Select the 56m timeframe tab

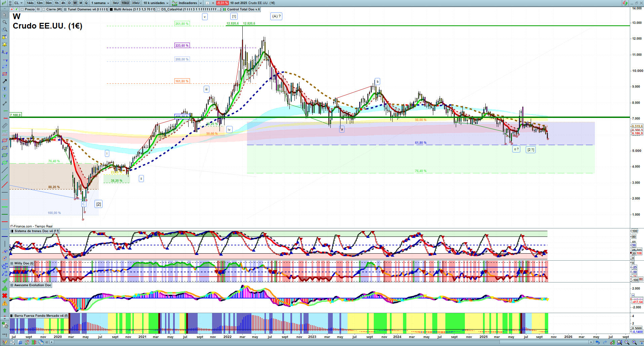tap(49, 3)
